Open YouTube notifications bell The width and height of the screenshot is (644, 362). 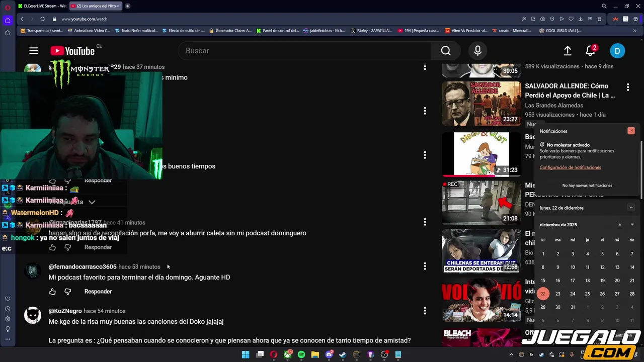[x=591, y=51]
